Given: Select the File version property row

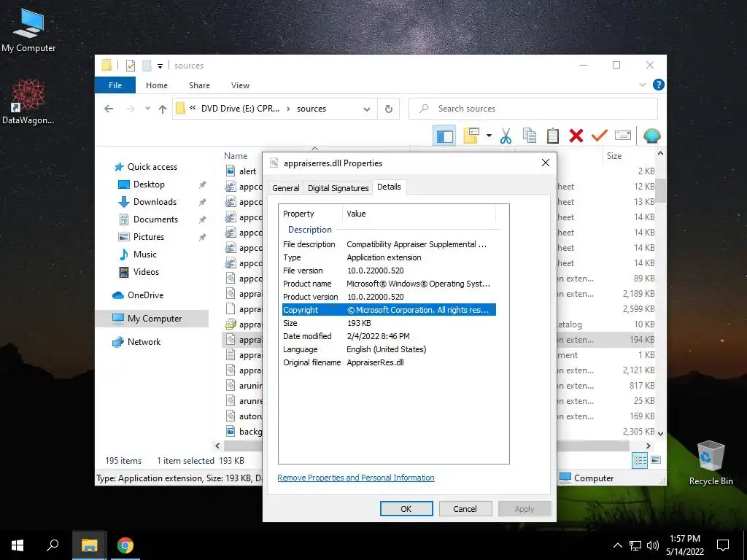Looking at the screenshot, I should point(389,271).
